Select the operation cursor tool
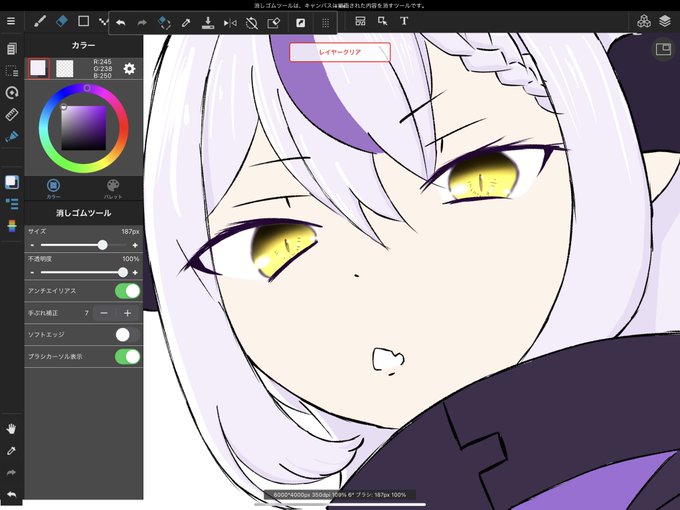The height and width of the screenshot is (510, 680). pyautogui.click(x=382, y=21)
